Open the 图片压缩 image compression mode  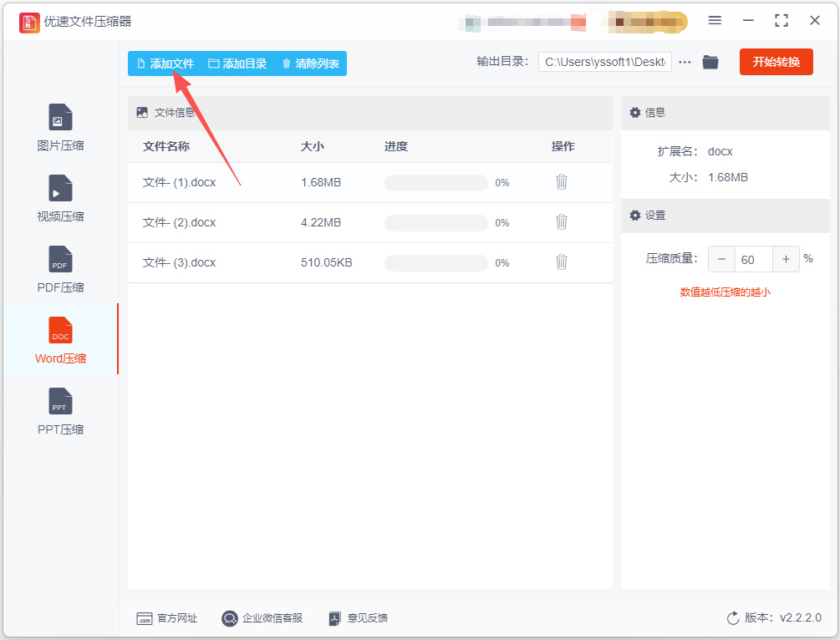60,128
